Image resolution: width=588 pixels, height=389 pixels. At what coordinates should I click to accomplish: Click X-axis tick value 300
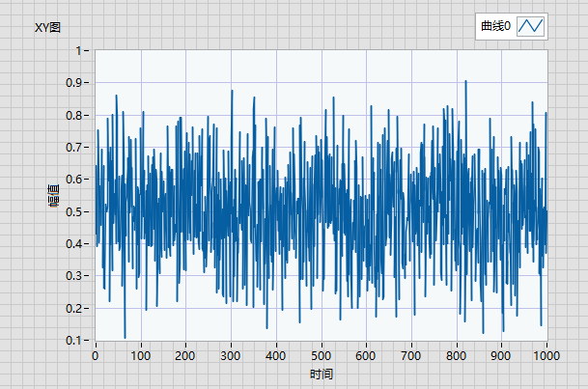(231, 355)
